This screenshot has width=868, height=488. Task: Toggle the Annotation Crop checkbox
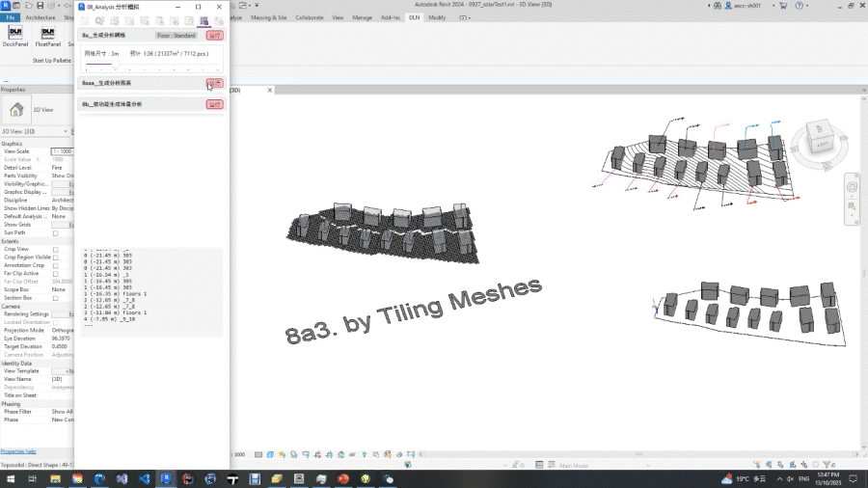(55, 265)
